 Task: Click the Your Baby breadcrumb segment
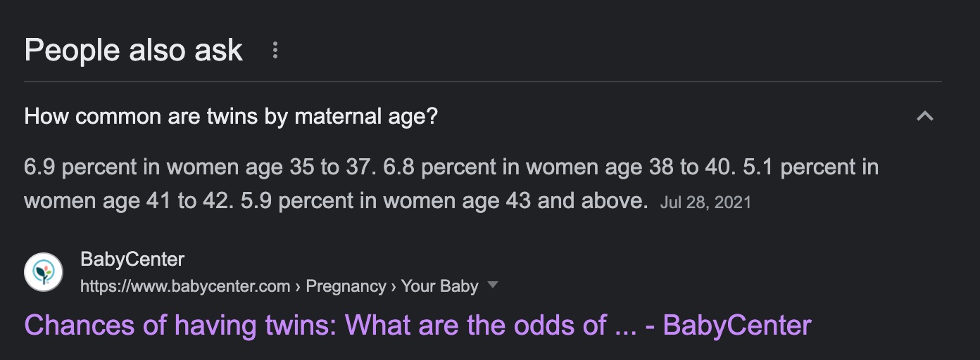439,286
